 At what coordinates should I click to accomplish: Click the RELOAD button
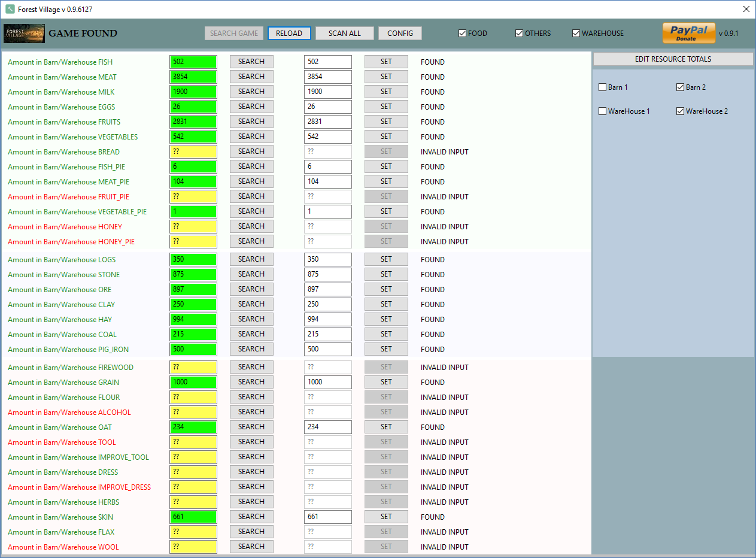pyautogui.click(x=289, y=34)
